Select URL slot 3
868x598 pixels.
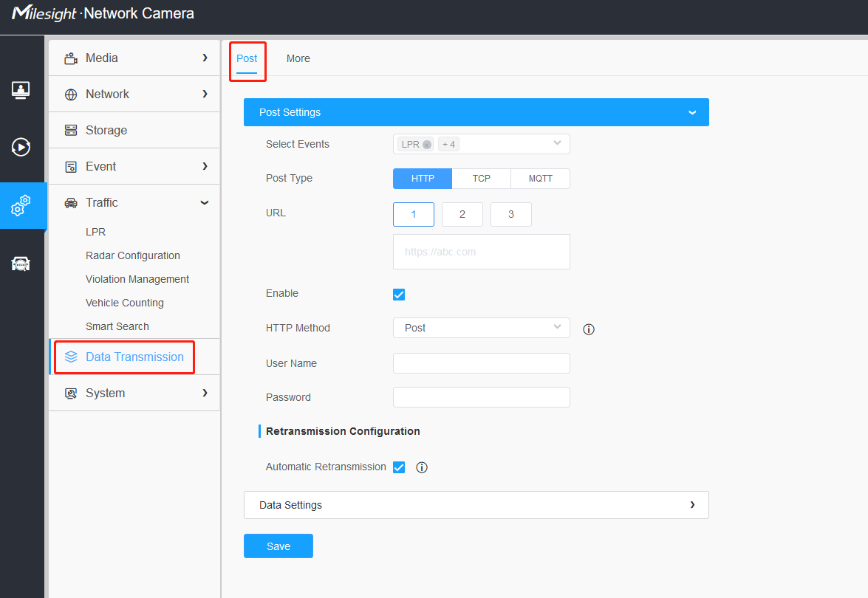[x=511, y=215]
